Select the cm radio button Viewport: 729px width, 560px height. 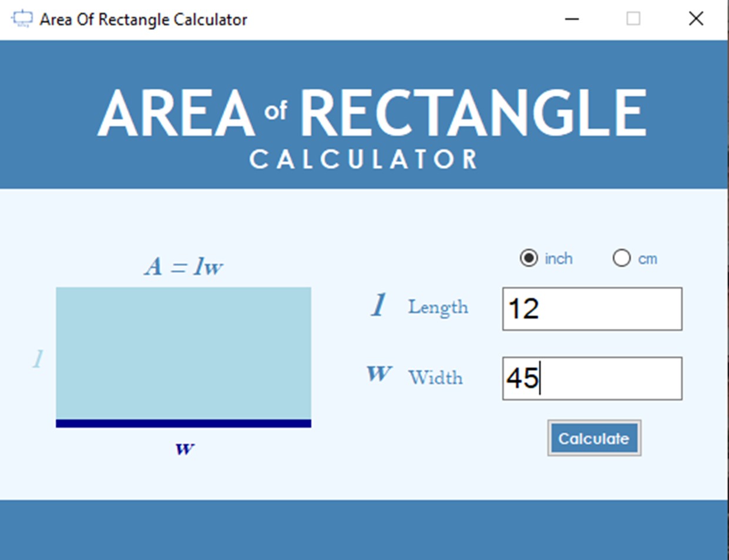621,258
